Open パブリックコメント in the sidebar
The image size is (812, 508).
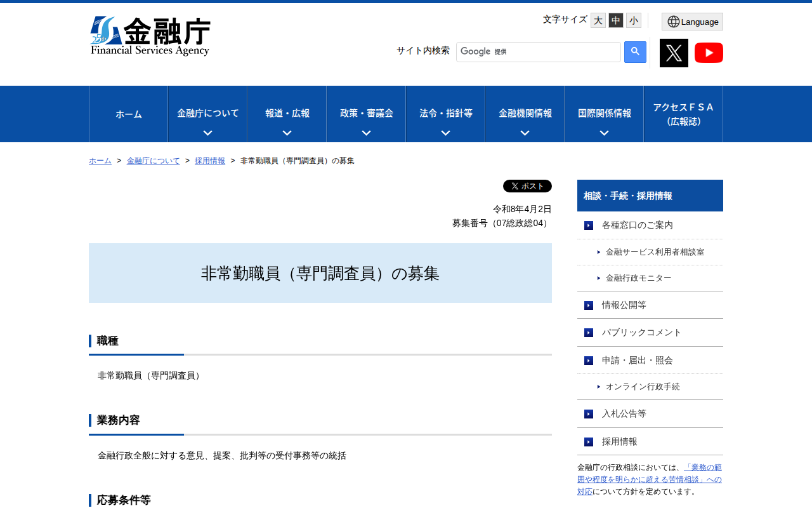pos(650,332)
